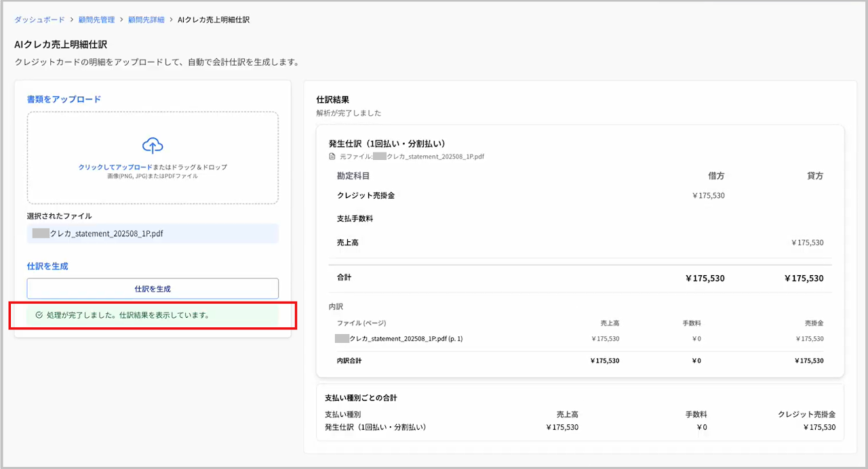Click the クリックしてアップロード link
The image size is (868, 469).
[x=115, y=167]
